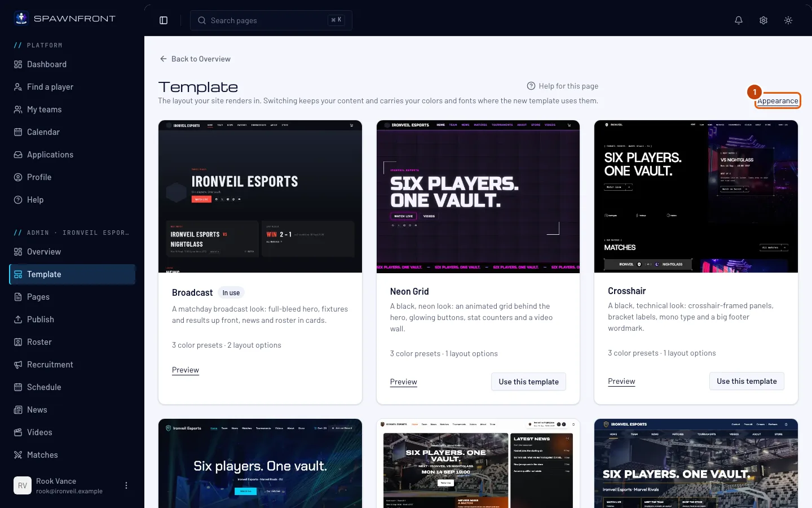
Task: Click the Spawnfront logo icon
Action: (21, 19)
